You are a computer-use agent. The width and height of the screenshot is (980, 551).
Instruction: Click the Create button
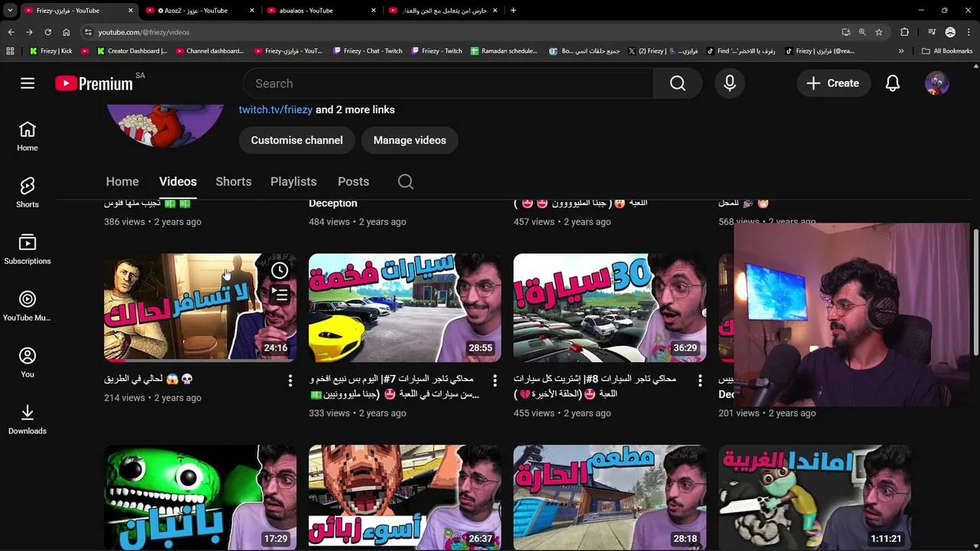[x=833, y=83]
